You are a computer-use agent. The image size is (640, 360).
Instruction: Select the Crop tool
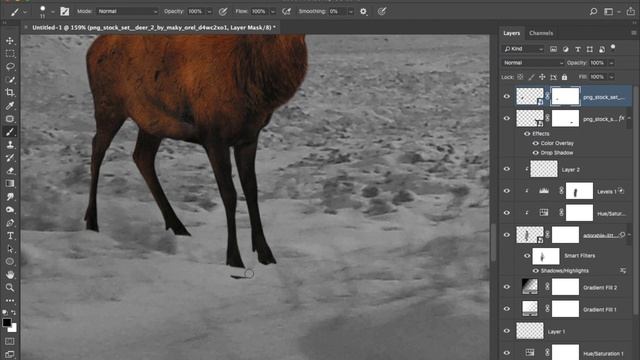click(x=10, y=93)
